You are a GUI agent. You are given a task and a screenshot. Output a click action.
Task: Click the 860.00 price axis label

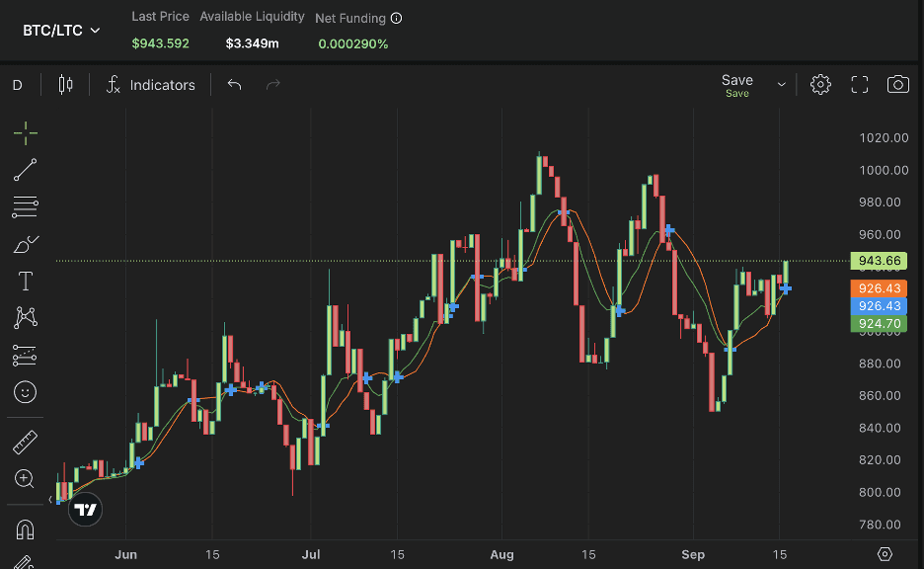(880, 396)
